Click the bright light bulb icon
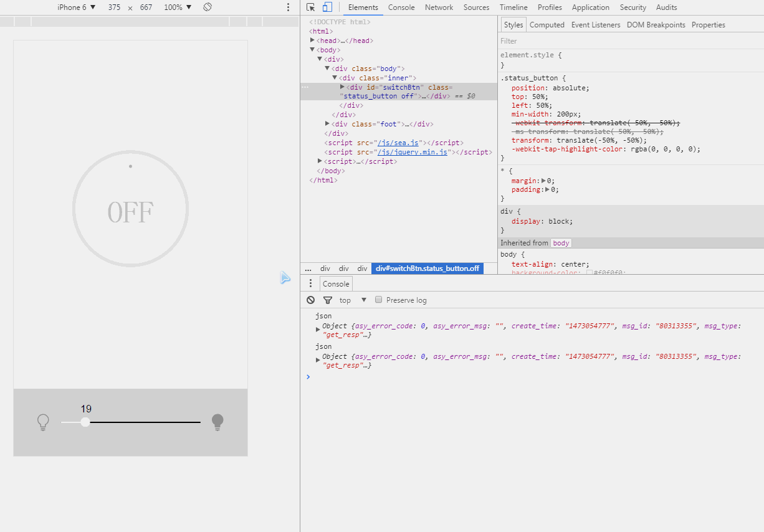This screenshot has height=532, width=764. (217, 422)
